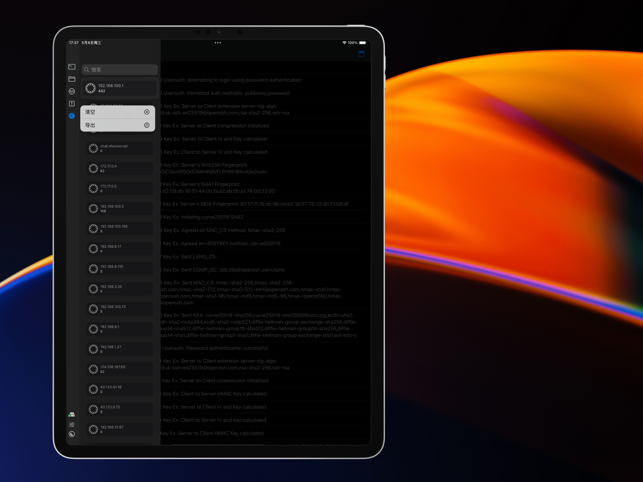Screen dimensions: 643x482
Task: Select host entry 192.168.9.110
Action: pos(120,269)
